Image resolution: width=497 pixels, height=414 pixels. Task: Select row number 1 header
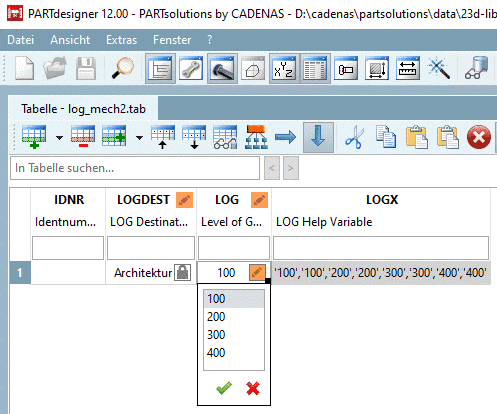click(x=20, y=273)
